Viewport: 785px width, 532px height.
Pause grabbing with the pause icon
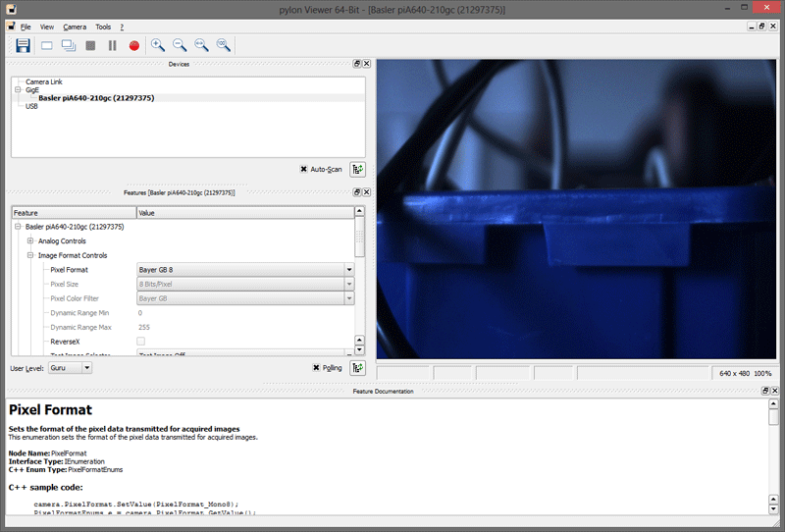coord(112,45)
